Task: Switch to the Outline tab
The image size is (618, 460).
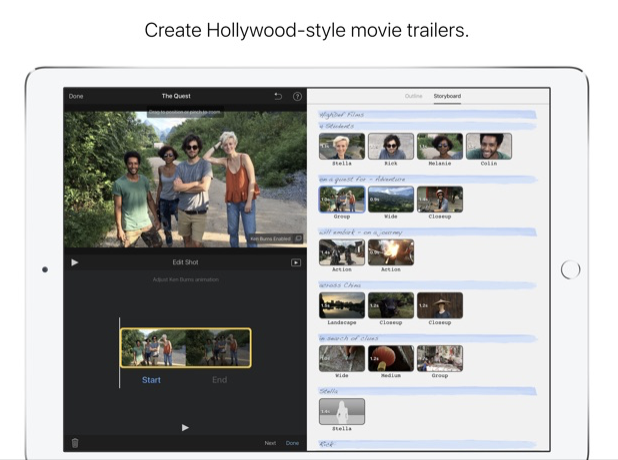Action: tap(413, 96)
